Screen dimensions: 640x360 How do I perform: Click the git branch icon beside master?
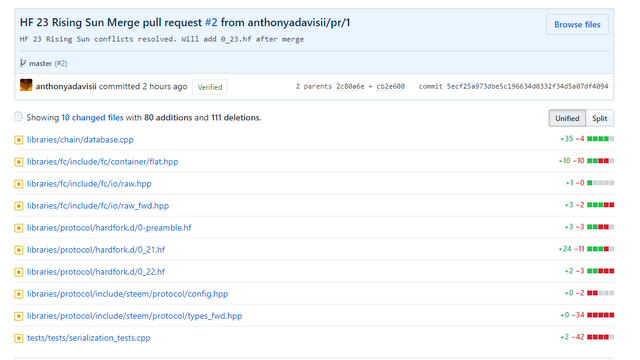[23, 63]
